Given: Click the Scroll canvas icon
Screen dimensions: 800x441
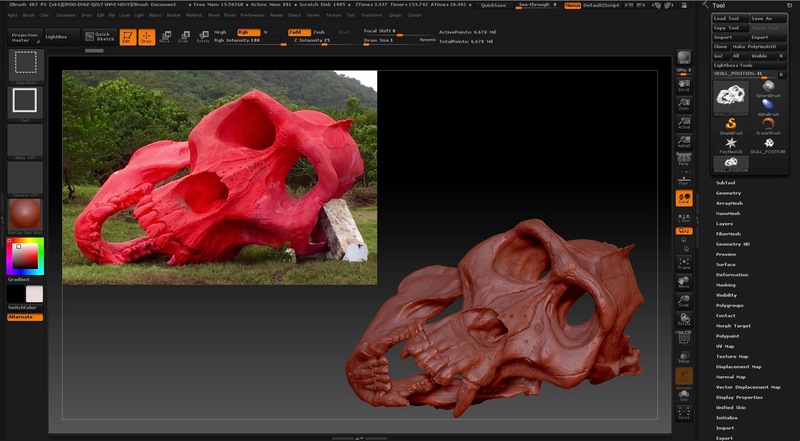Looking at the screenshot, I should coord(684,86).
